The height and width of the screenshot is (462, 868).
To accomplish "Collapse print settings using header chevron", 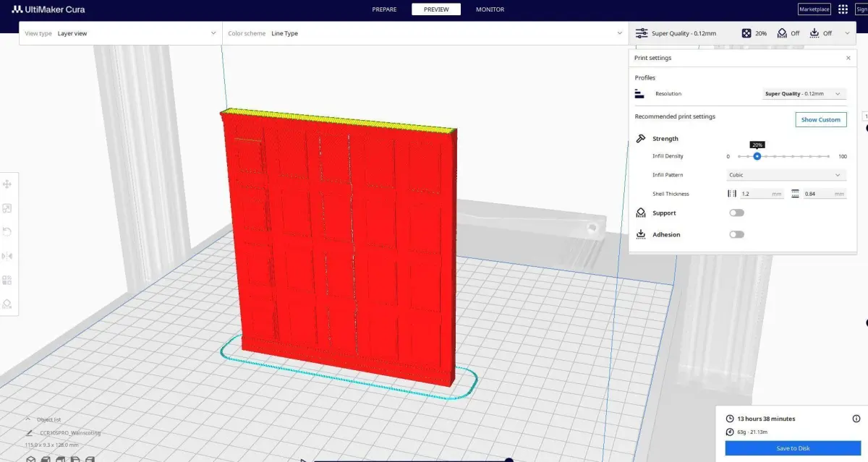I will (847, 33).
